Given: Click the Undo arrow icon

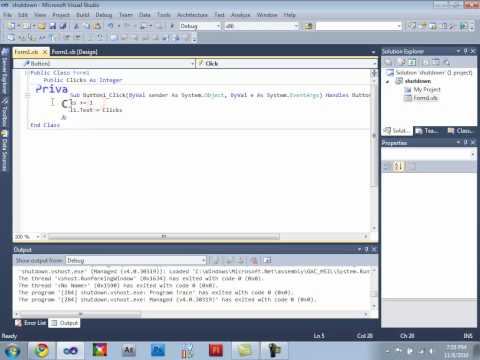Looking at the screenshot, I should [x=110, y=26].
